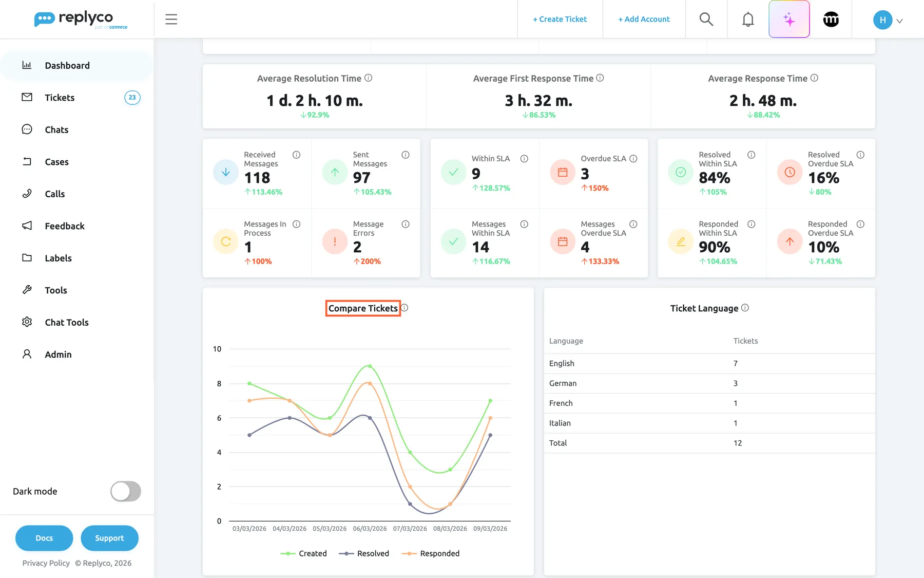Open Labels in the sidebar
Viewport: 924px width, 578px height.
point(77,258)
